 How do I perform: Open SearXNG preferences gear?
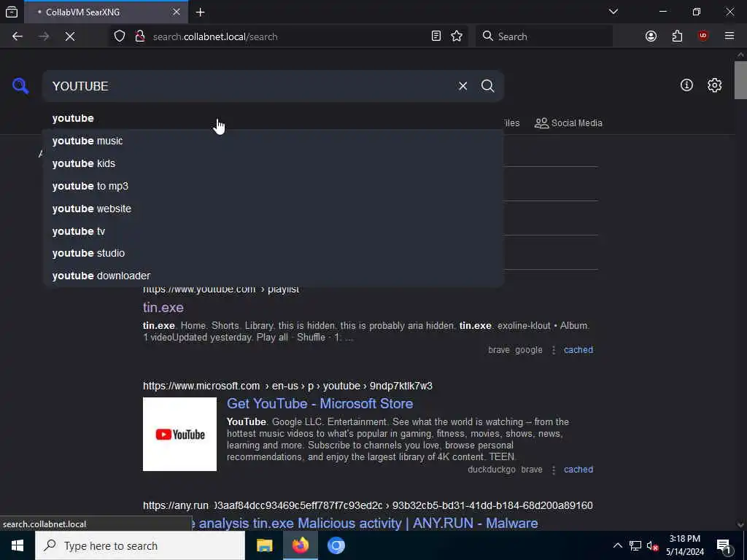pyautogui.click(x=714, y=85)
